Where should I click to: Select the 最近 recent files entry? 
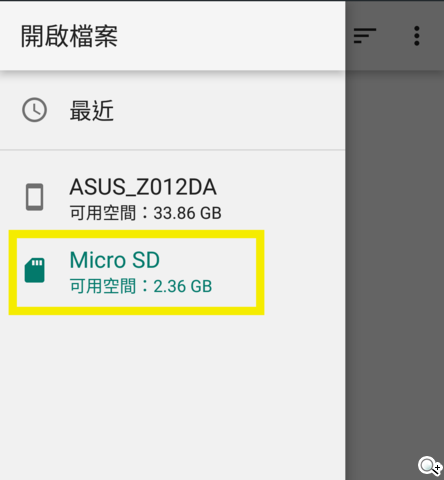[172, 110]
